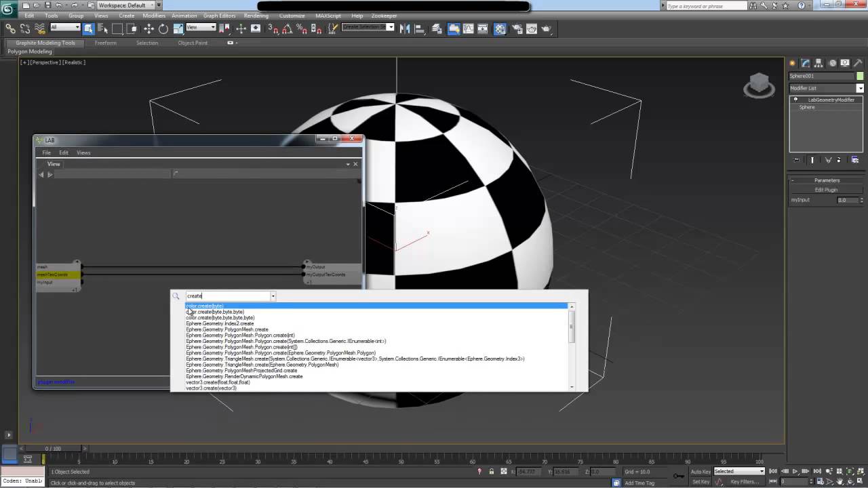Screen dimensions: 868x488
Task: Toggle the Auto Key button
Action: [x=701, y=471]
